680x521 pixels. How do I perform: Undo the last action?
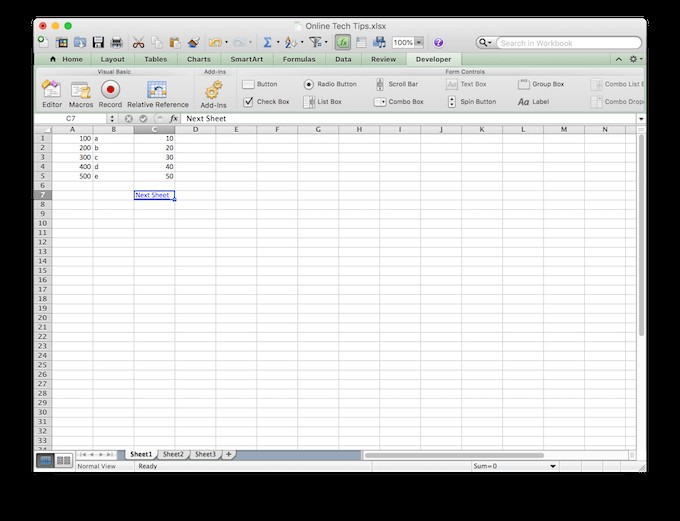pyautogui.click(x=215, y=43)
